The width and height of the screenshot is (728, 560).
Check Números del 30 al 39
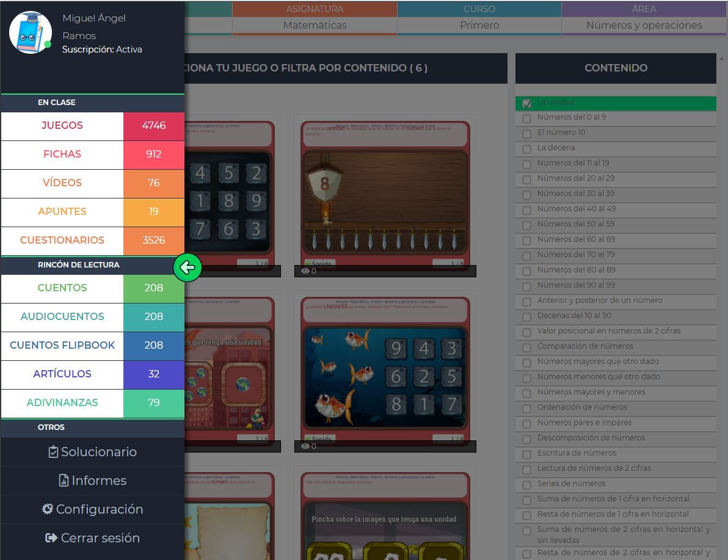coord(526,195)
